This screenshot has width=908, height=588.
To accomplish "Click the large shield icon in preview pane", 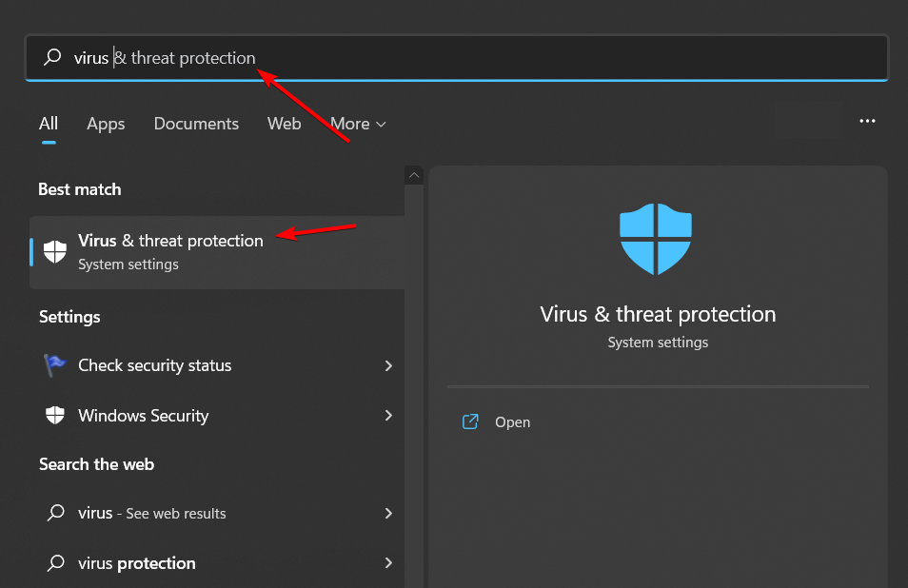I will [x=656, y=239].
